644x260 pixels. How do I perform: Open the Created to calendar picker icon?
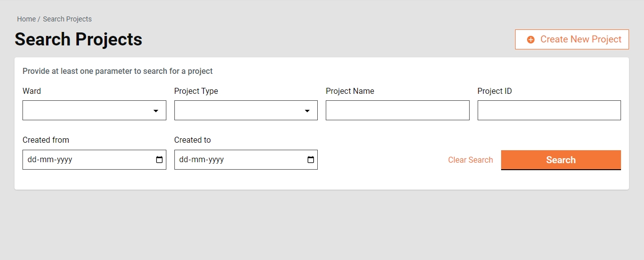tap(311, 160)
